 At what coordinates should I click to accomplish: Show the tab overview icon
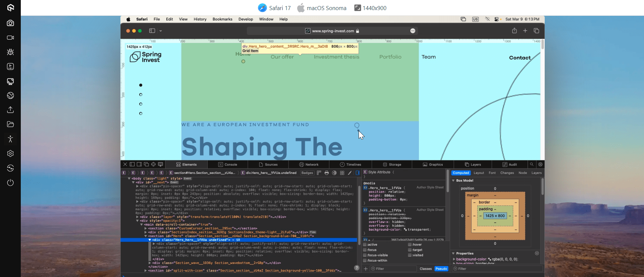[536, 31]
